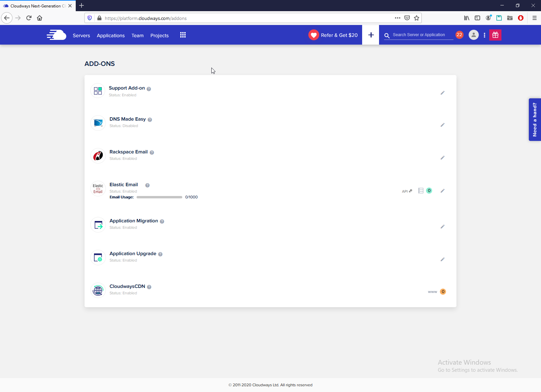Edit the Application Migration add-on
The image size is (541, 392).
pyautogui.click(x=443, y=226)
